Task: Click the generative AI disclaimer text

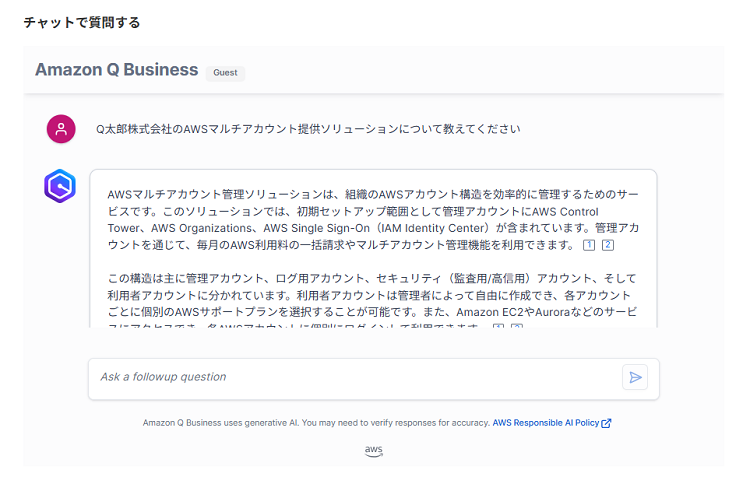Action: (316, 423)
